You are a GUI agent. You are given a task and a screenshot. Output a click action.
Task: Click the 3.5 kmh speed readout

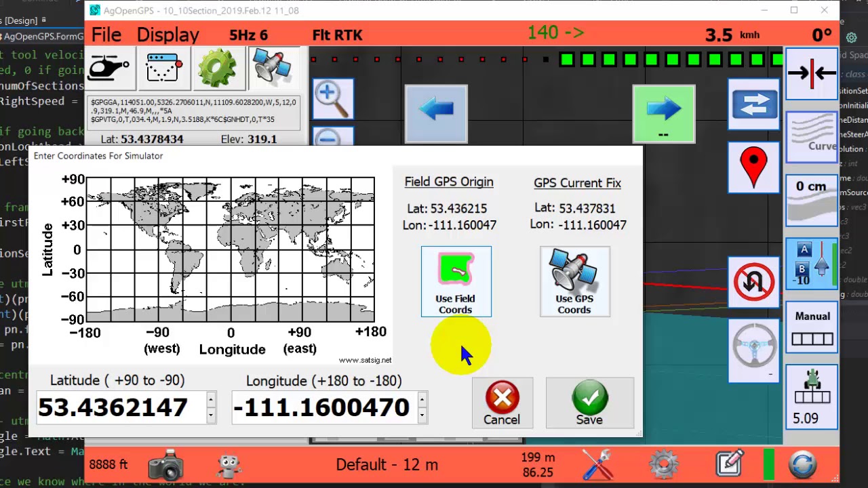pyautogui.click(x=732, y=35)
